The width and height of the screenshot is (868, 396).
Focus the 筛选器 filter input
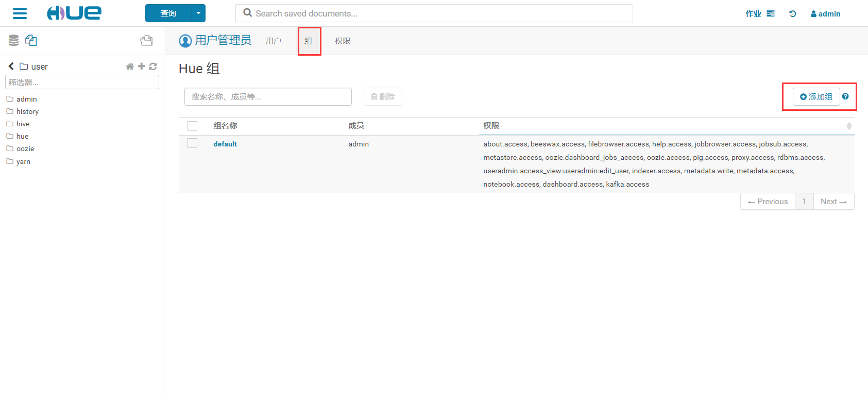pos(82,82)
